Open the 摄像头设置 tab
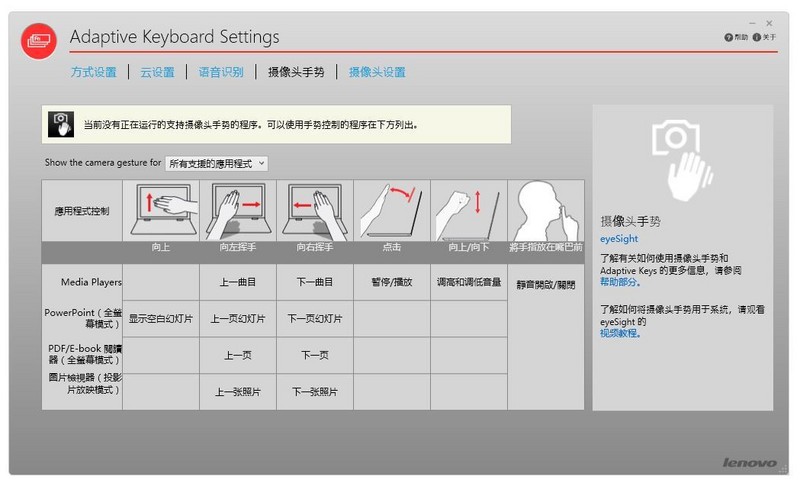 pos(376,72)
